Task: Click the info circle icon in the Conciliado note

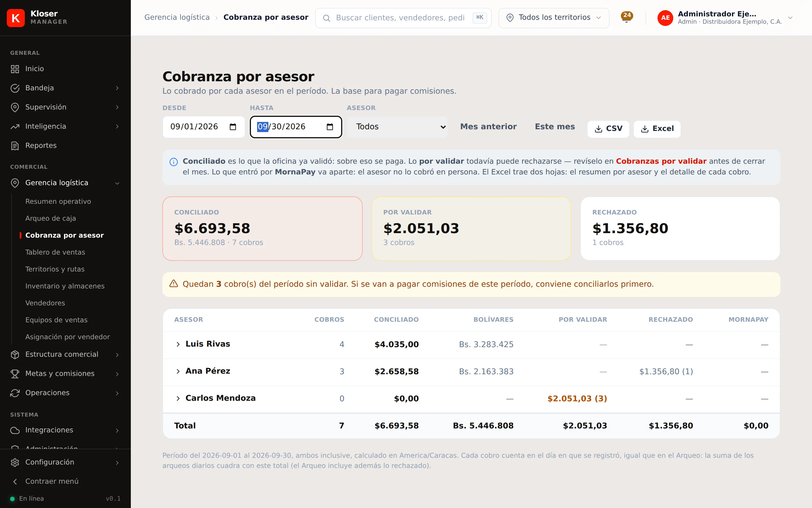Action: (173, 162)
